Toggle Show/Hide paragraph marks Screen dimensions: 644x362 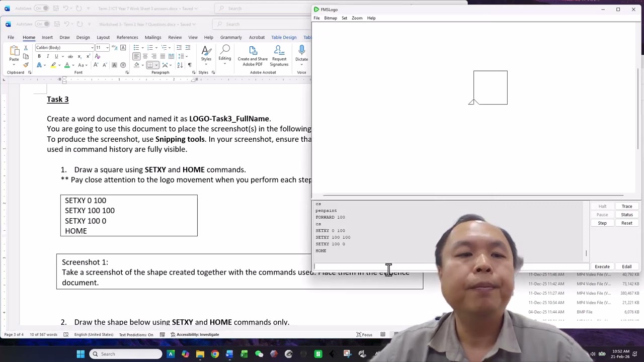(189, 65)
